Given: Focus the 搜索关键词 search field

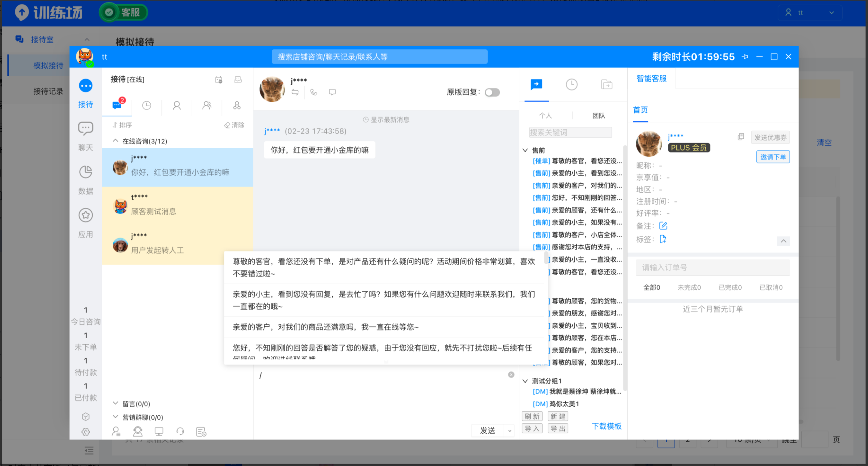Looking at the screenshot, I should (570, 132).
